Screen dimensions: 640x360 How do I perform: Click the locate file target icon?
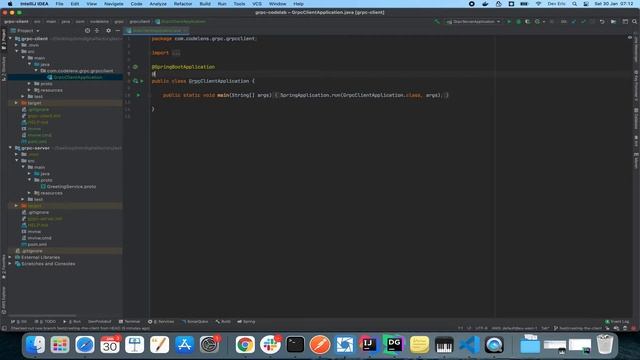pos(87,31)
